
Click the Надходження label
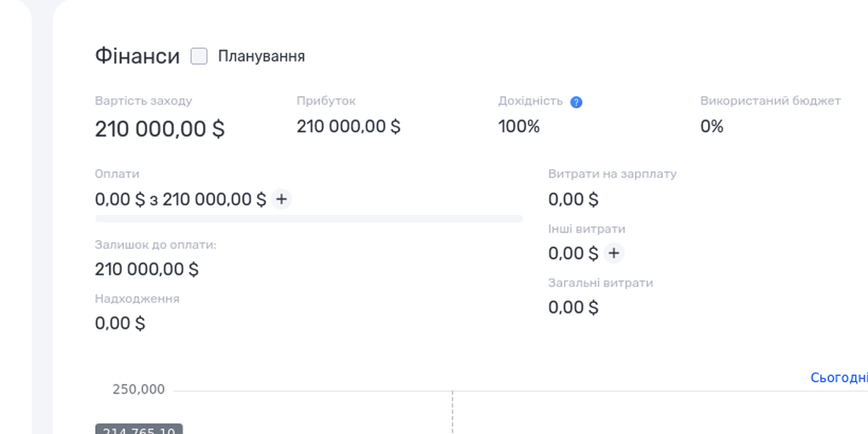pyautogui.click(x=137, y=299)
